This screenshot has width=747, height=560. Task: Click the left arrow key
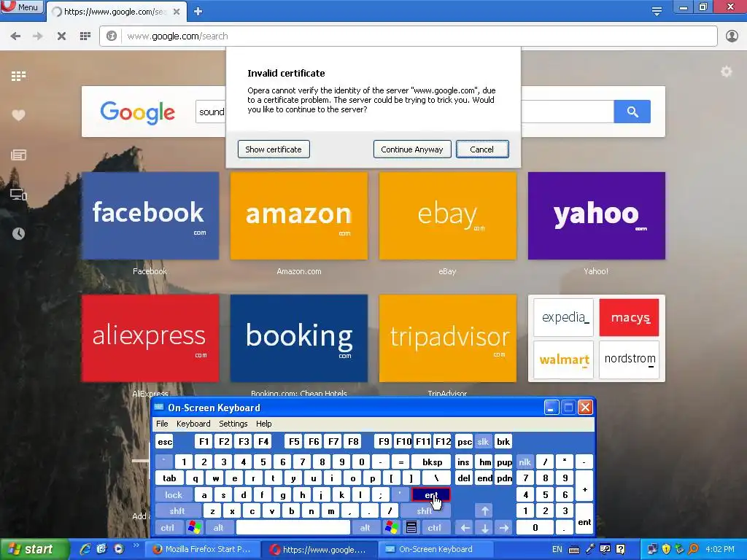(465, 528)
